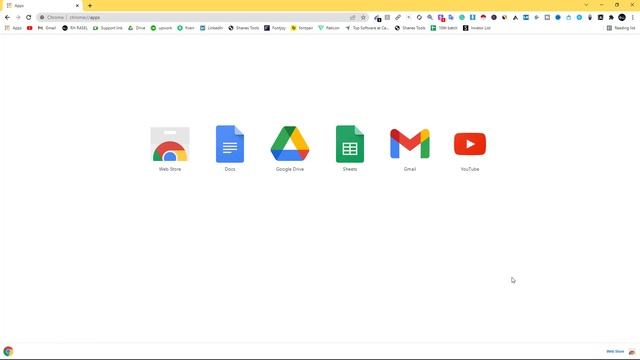Image resolution: width=640 pixels, height=360 pixels.
Task: Open the fontpair bookmark
Action: click(302, 28)
